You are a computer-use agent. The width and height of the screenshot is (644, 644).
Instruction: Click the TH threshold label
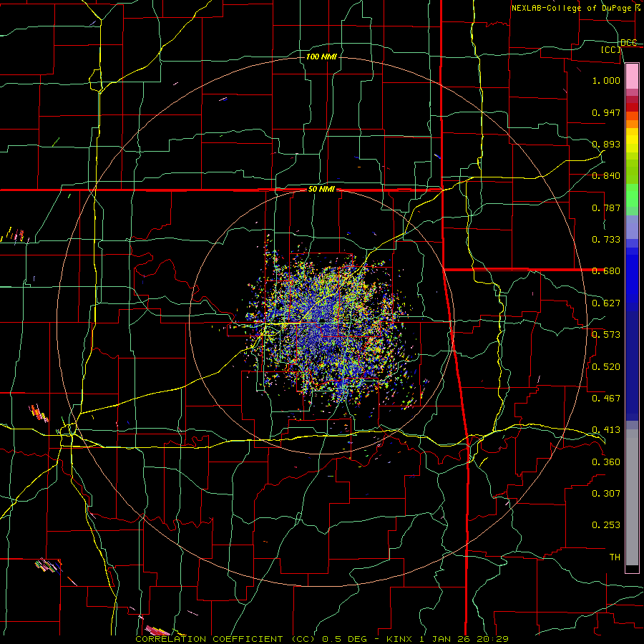coord(615,557)
